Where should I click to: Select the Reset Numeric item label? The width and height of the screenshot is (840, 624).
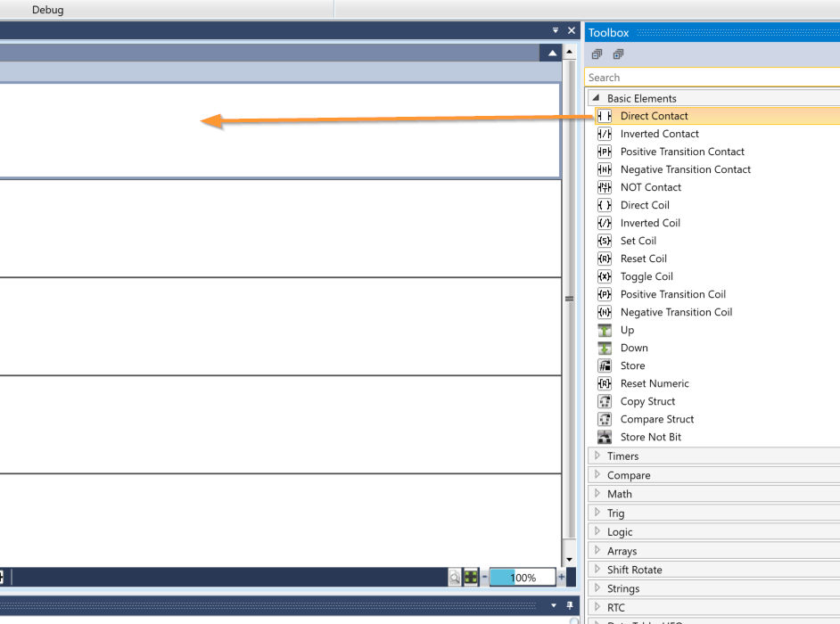pyautogui.click(x=655, y=383)
